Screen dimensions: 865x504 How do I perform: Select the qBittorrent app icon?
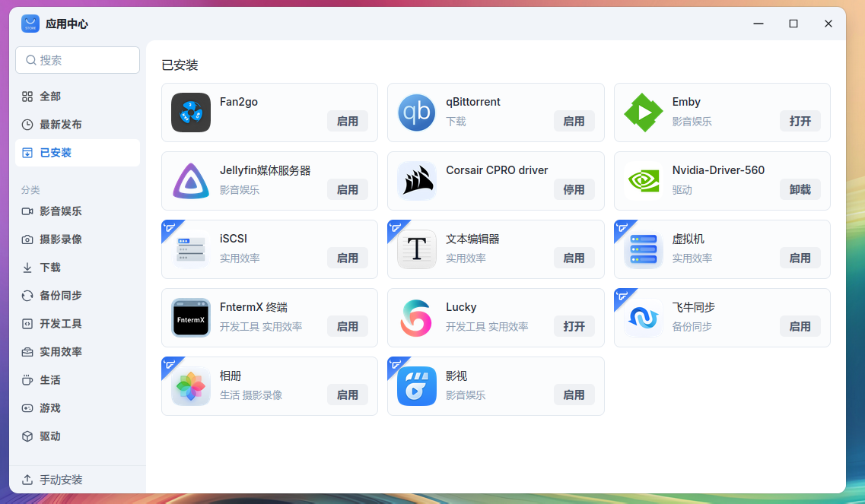point(417,112)
